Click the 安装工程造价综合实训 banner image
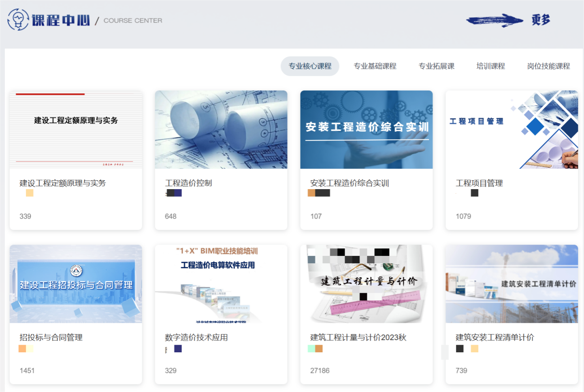This screenshot has height=392, width=584. [x=367, y=130]
